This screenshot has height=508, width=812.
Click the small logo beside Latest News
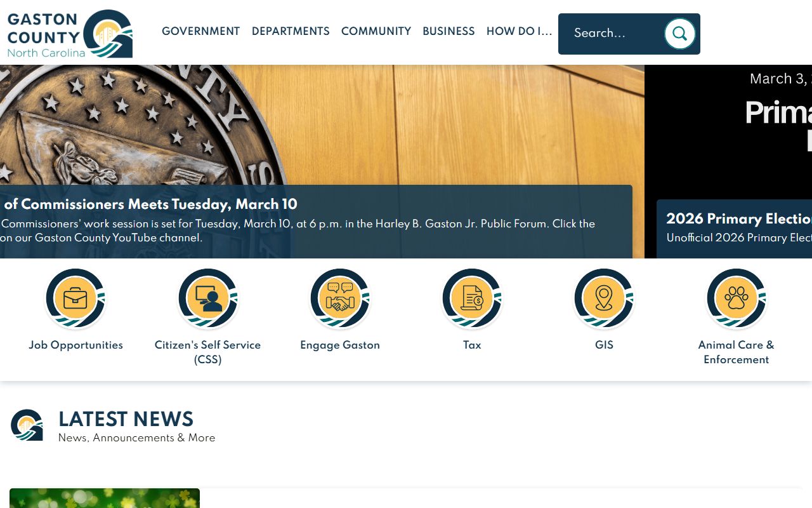(27, 425)
